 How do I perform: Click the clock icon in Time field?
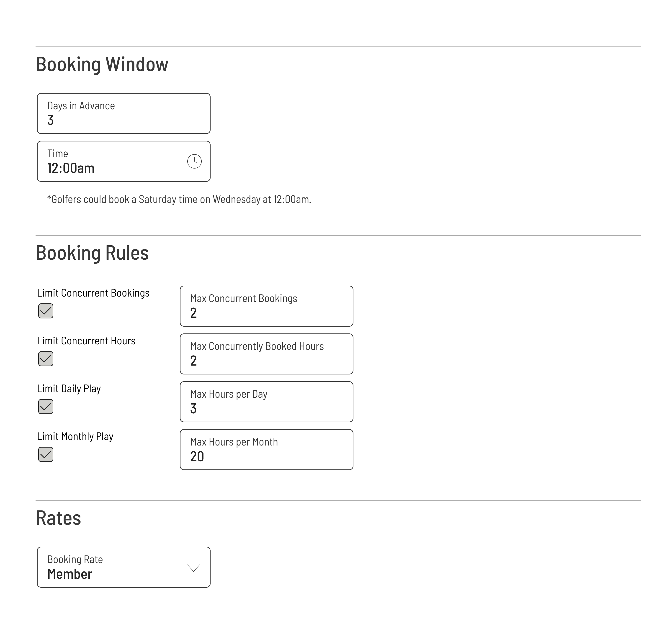[194, 161]
